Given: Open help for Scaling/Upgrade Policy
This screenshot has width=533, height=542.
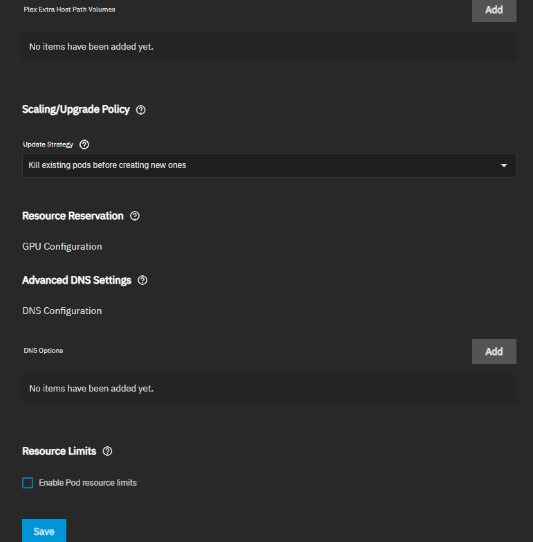Looking at the screenshot, I should pyautogui.click(x=141, y=110).
